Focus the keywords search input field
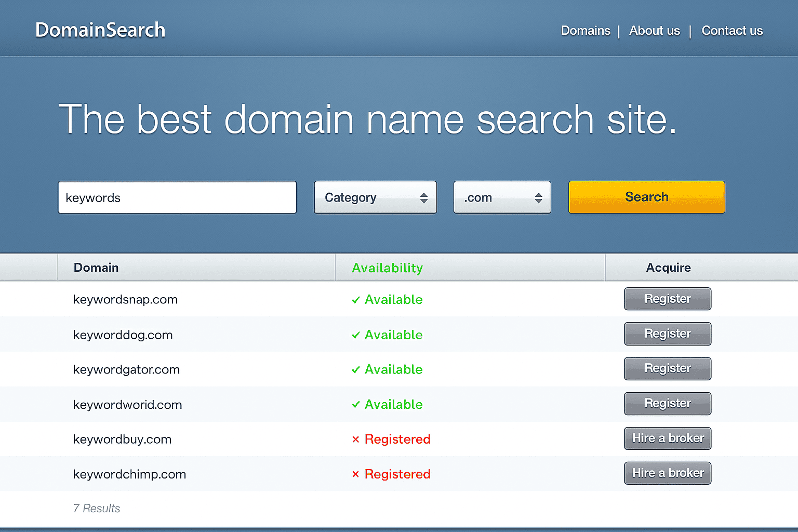Image resolution: width=798 pixels, height=532 pixels. 177,197
